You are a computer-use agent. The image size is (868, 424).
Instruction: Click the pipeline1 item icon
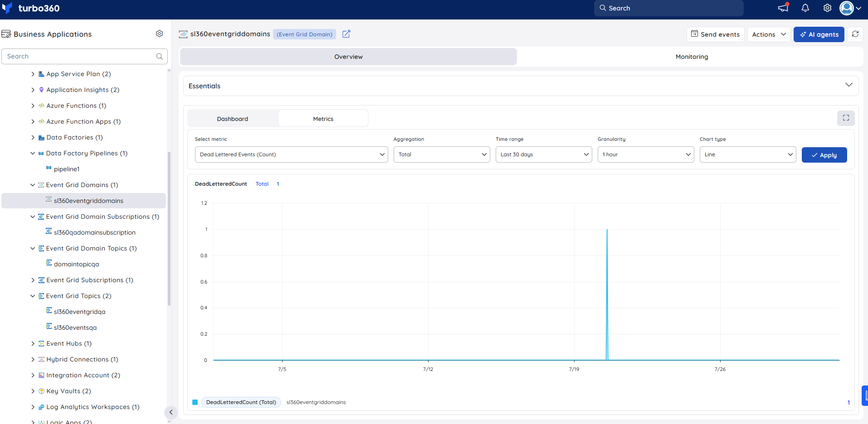point(49,168)
